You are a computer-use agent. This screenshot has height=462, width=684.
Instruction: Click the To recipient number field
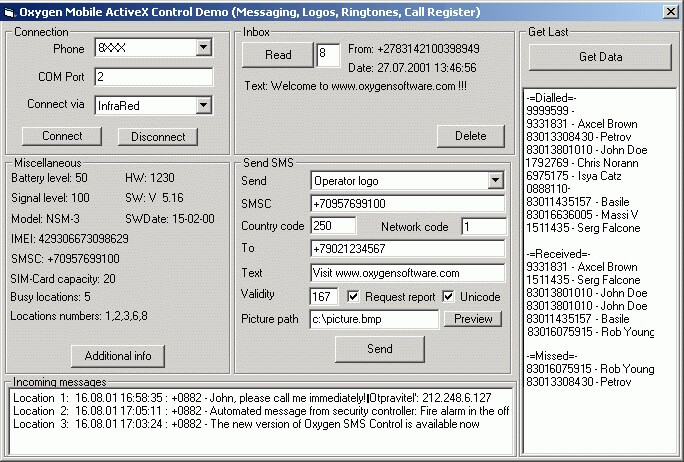tap(407, 249)
